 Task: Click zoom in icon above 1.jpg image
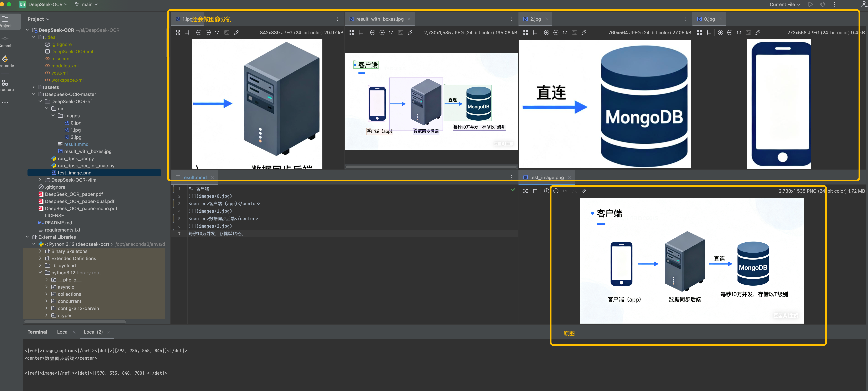[199, 33]
